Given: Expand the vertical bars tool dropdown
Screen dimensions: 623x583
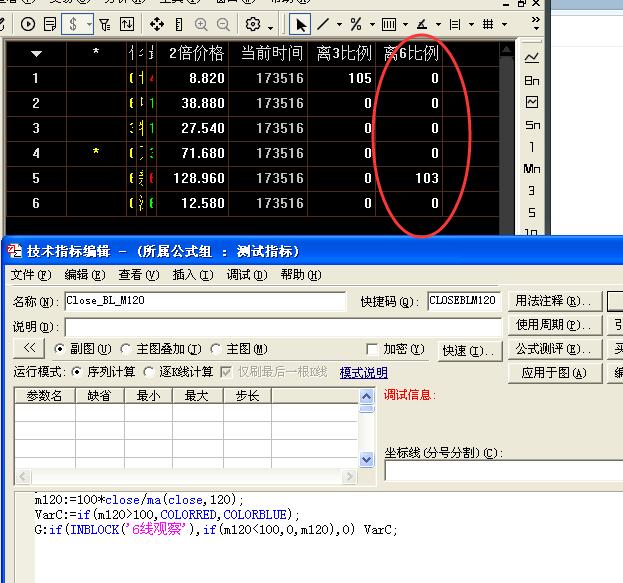Looking at the screenshot, I should pyautogui.click(x=405, y=24).
